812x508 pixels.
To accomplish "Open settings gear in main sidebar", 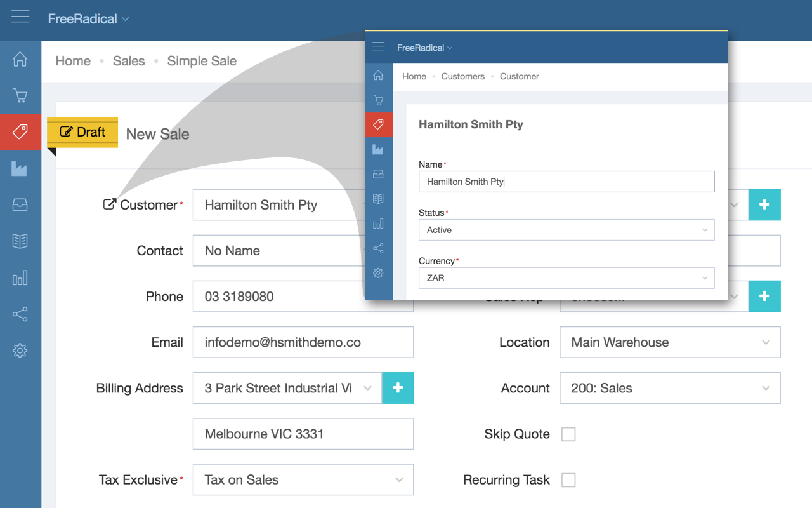I will (20, 351).
